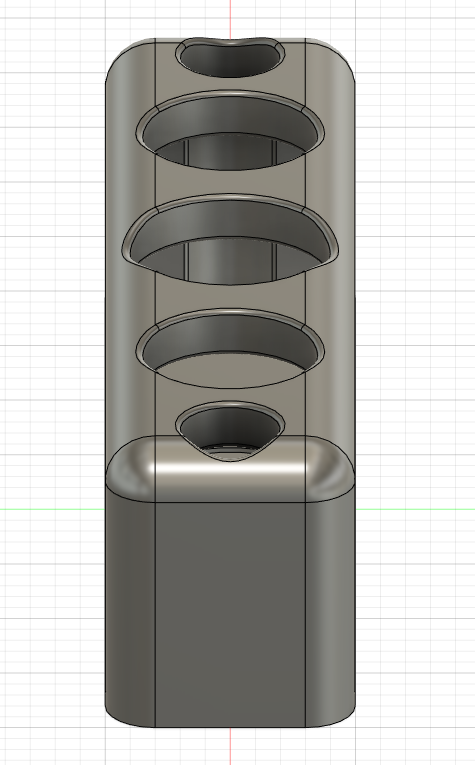Select the largest middle oval port cutout
Screen dimensions: 475x765
click(230, 239)
